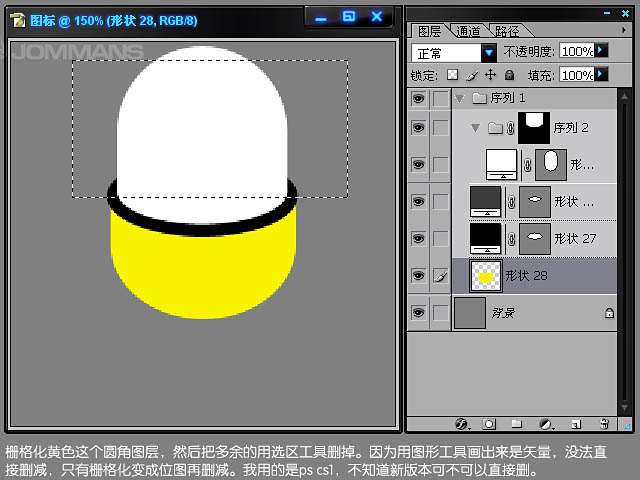Hide the 形状 27 layer
Viewport: 640px width, 480px height.
pyautogui.click(x=418, y=238)
